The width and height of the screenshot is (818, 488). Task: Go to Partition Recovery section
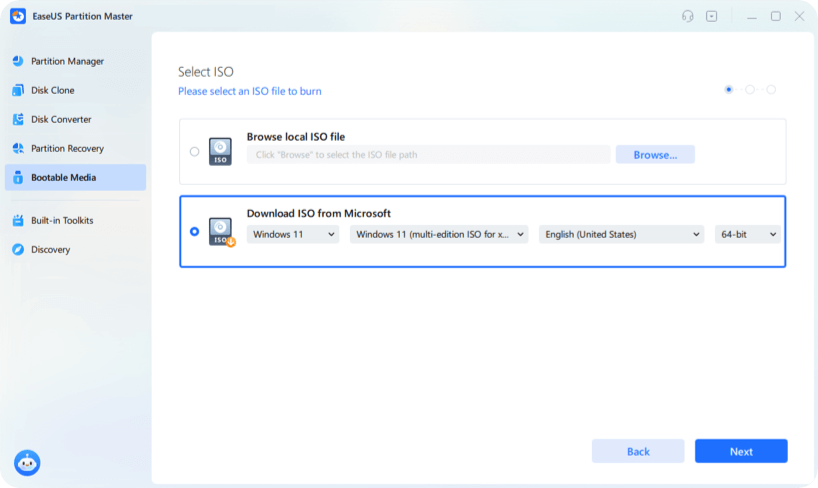(76, 149)
